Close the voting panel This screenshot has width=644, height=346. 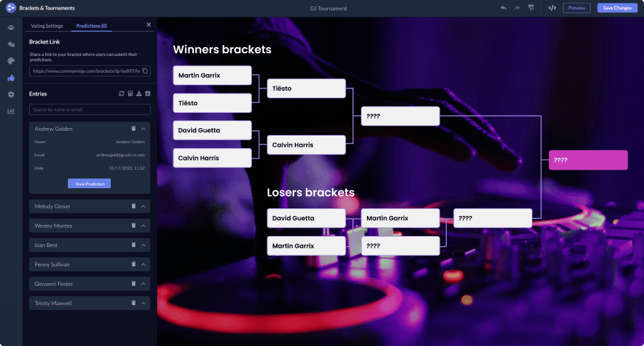coord(149,25)
